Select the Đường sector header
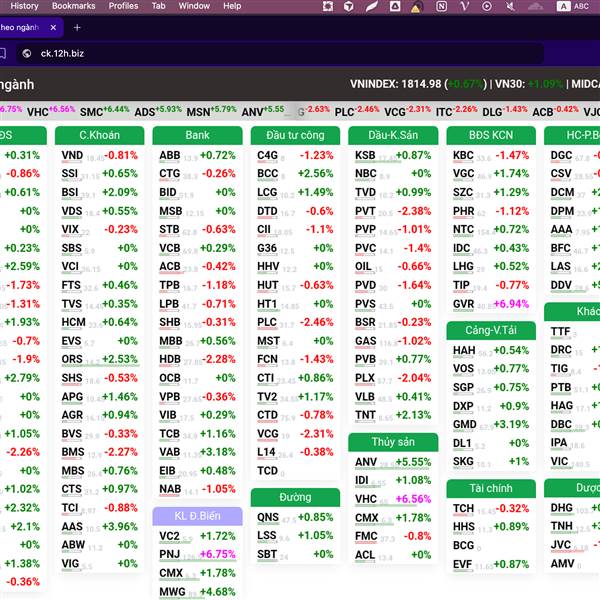The image size is (600, 600). click(x=295, y=497)
